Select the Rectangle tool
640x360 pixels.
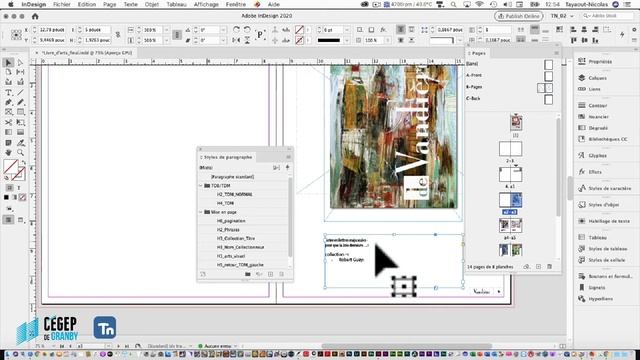[x=20, y=112]
